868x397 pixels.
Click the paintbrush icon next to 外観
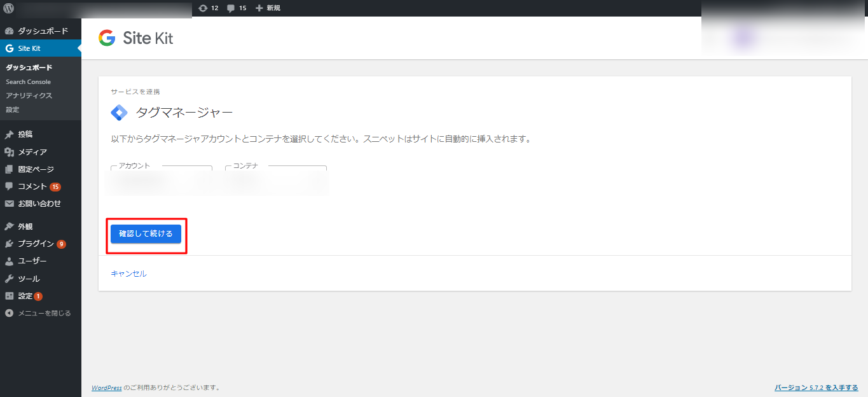pos(9,226)
